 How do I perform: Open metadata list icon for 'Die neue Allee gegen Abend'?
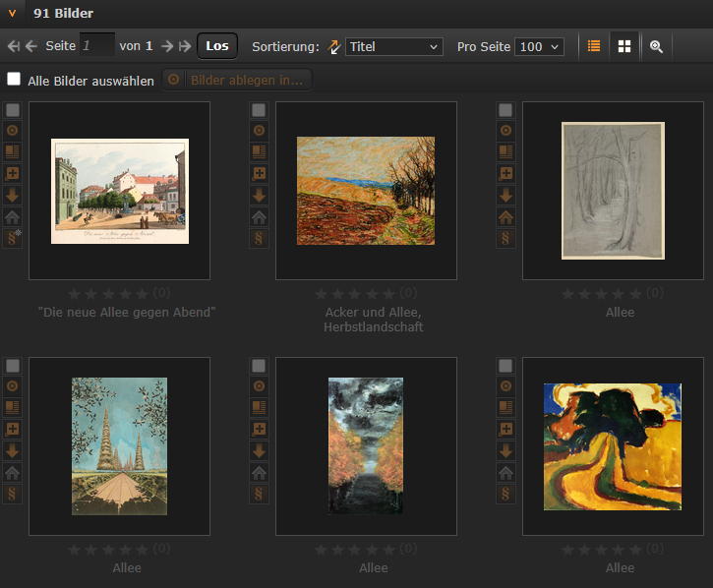tap(12, 151)
